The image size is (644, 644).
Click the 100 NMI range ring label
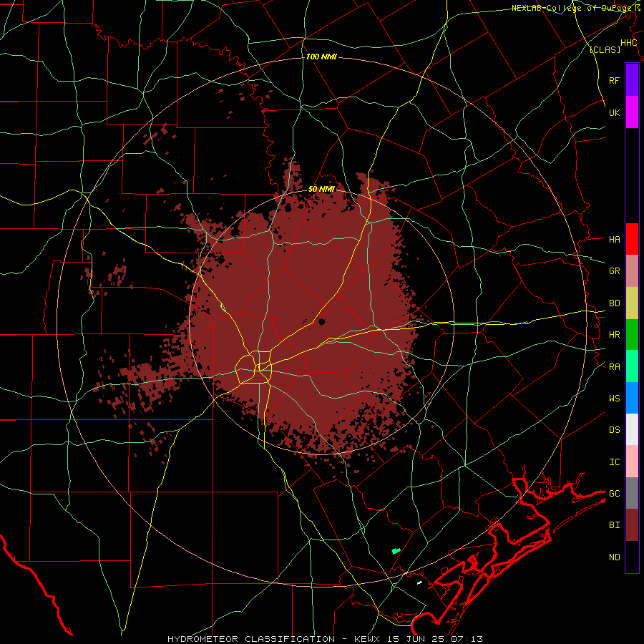click(321, 57)
